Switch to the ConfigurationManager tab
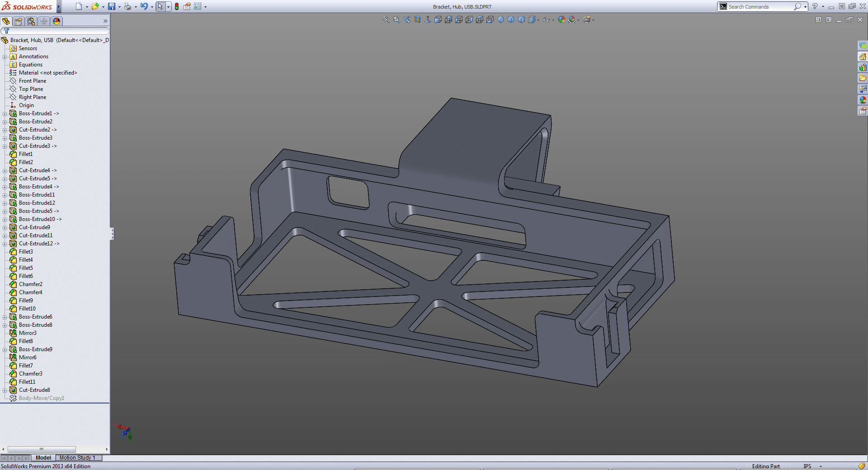868x470 pixels. [x=31, y=21]
